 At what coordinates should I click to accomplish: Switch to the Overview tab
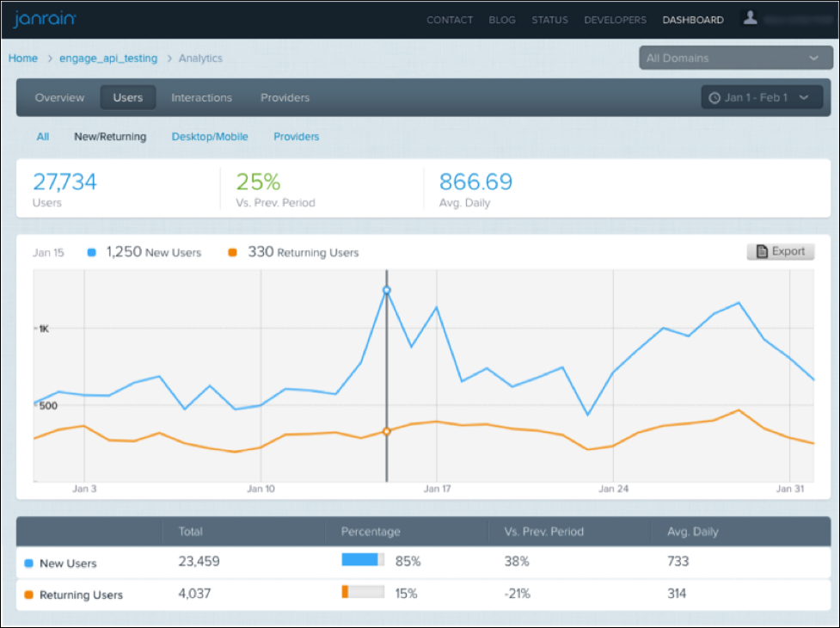(x=59, y=98)
